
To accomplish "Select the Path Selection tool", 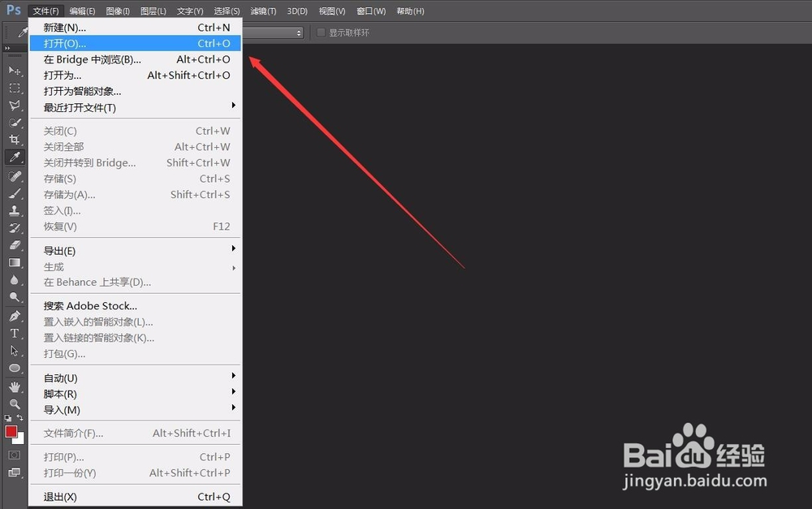I will pyautogui.click(x=15, y=351).
